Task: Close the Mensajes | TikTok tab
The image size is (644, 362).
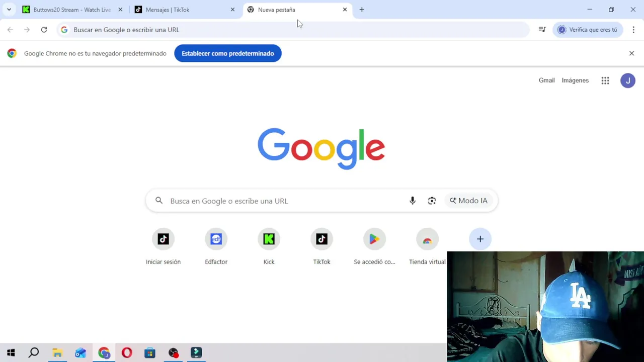Action: (232, 10)
